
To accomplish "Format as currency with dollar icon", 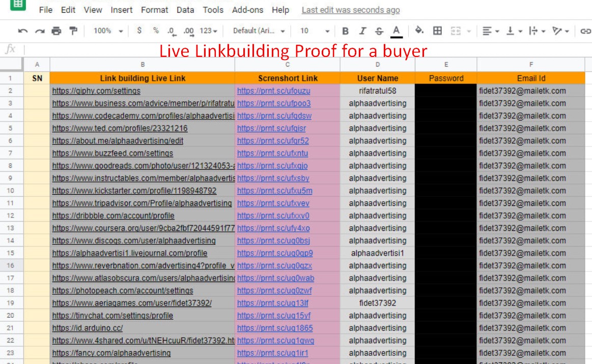I will tap(139, 31).
